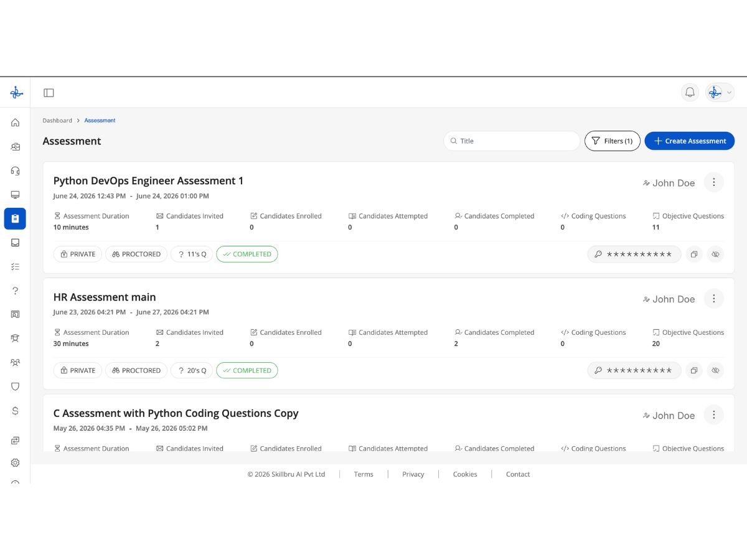Image resolution: width=747 pixels, height=560 pixels.
Task: Open the graduate student sidebar icon
Action: click(16, 338)
